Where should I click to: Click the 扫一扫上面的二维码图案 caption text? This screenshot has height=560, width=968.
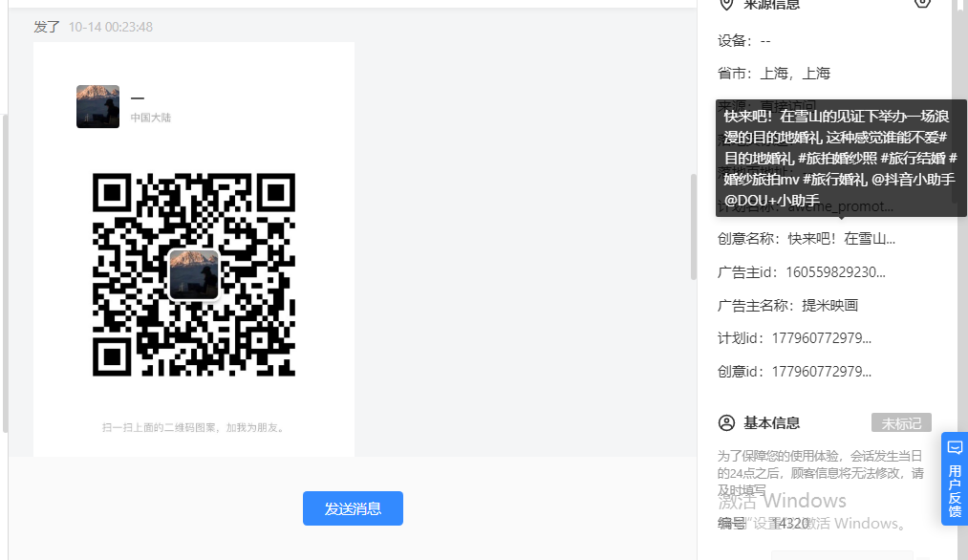click(193, 427)
